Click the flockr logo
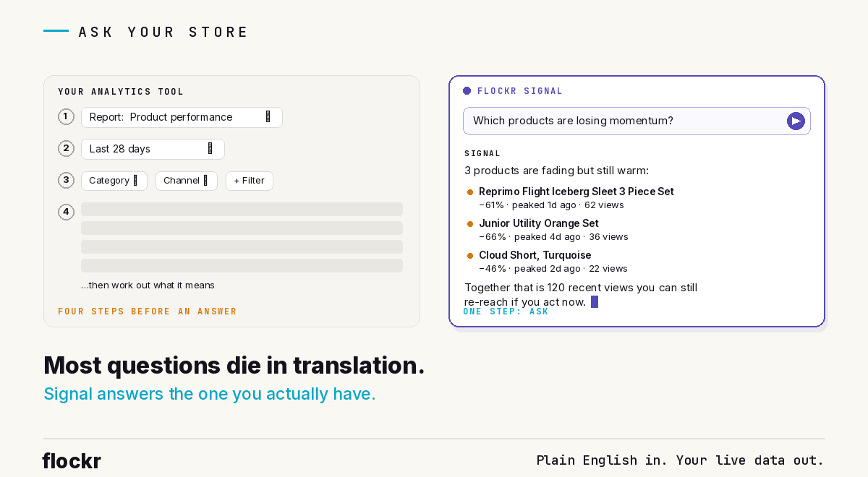 pos(72,460)
